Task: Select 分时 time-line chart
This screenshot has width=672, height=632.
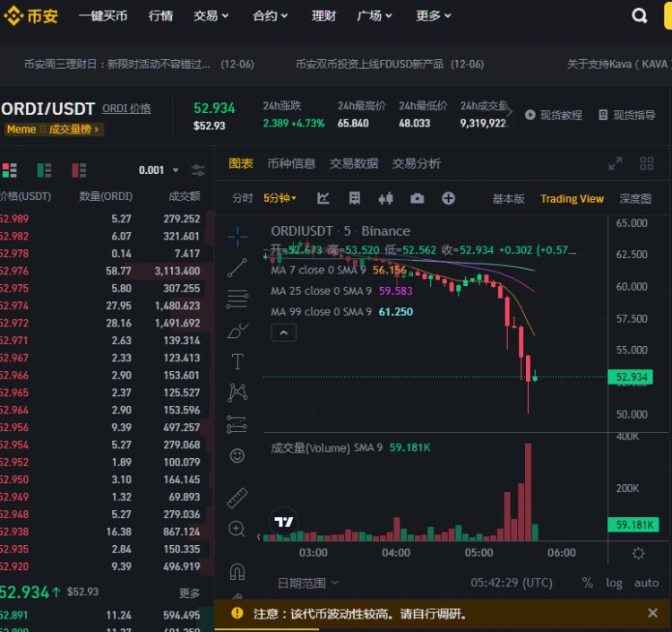Action: (x=242, y=198)
